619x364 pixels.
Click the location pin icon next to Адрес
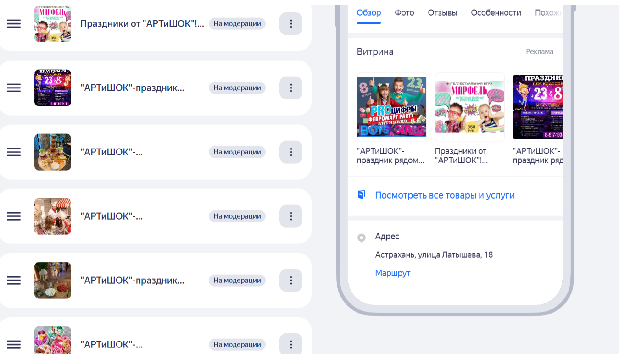(362, 238)
